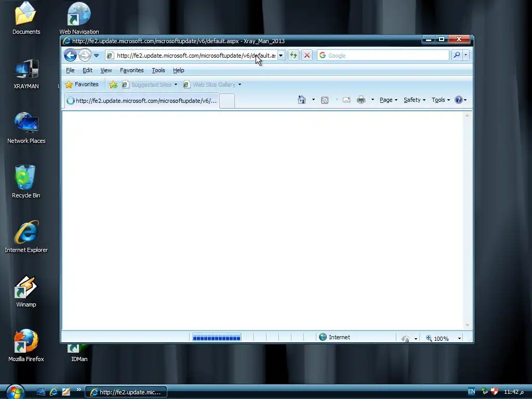Click the EN language indicator
This screenshot has height=399, width=532.
coord(472,392)
